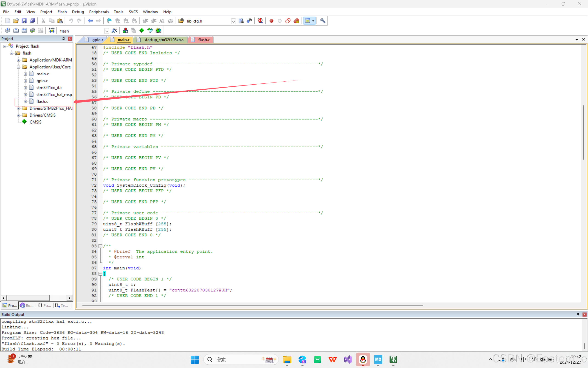Click Insert/Remove Breakpoint red dot

coord(271,21)
